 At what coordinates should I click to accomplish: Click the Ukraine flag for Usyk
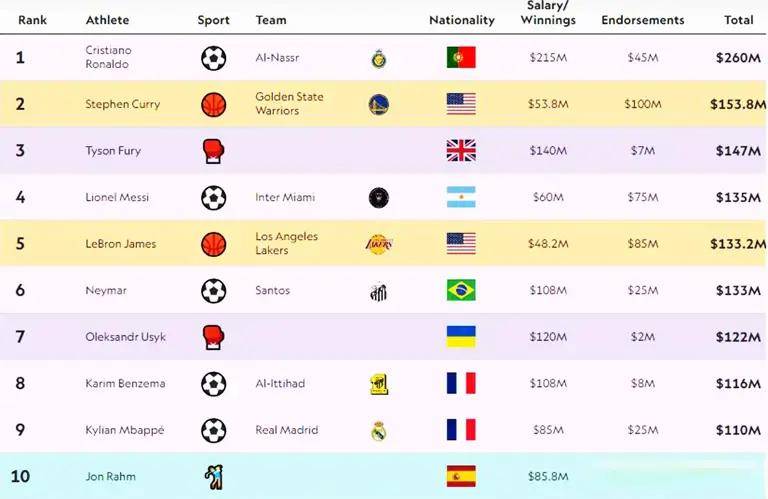tap(461, 337)
